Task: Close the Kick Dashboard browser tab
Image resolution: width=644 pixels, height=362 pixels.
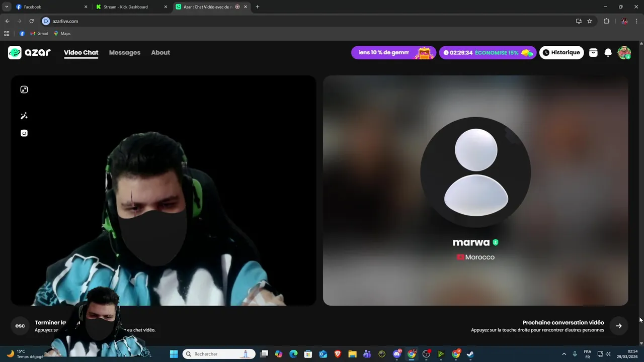Action: point(166,7)
